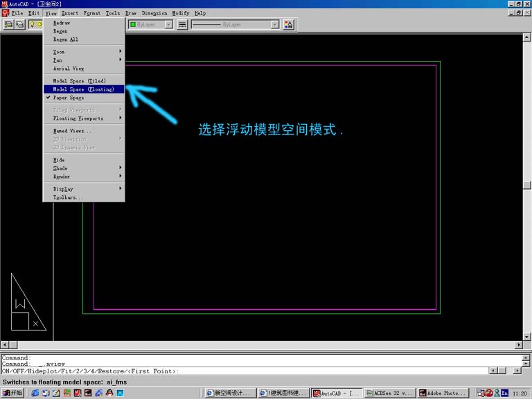Screen dimensions: 532x399
Task: Open the Tools menu
Action: point(113,13)
